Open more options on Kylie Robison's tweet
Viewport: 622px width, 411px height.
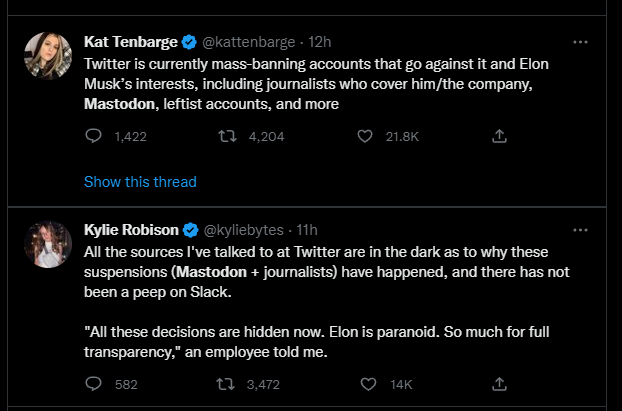(x=580, y=229)
